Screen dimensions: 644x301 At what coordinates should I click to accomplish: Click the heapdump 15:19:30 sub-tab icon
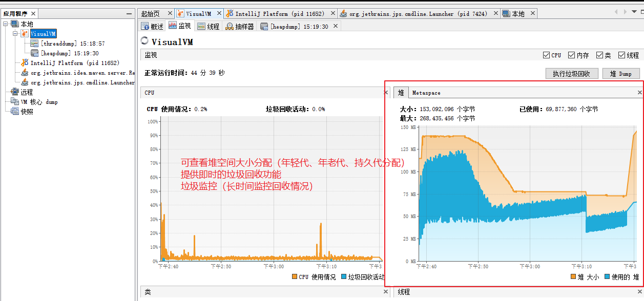[264, 26]
